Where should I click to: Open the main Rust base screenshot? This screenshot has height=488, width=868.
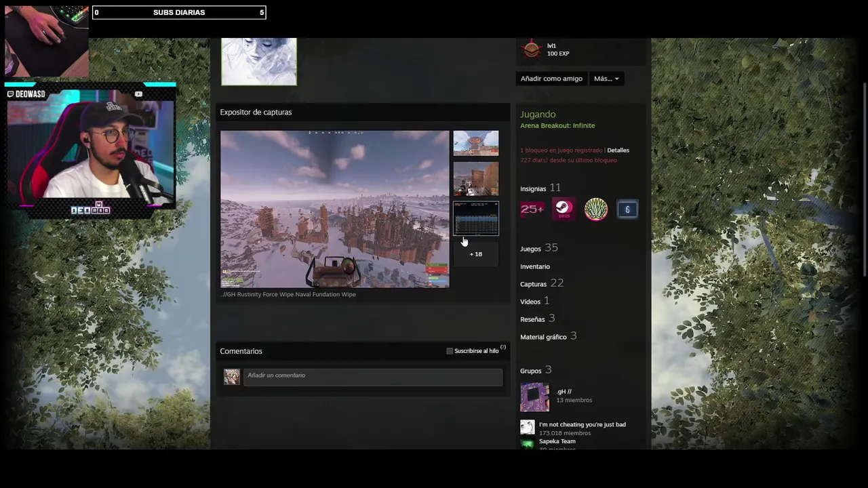335,209
